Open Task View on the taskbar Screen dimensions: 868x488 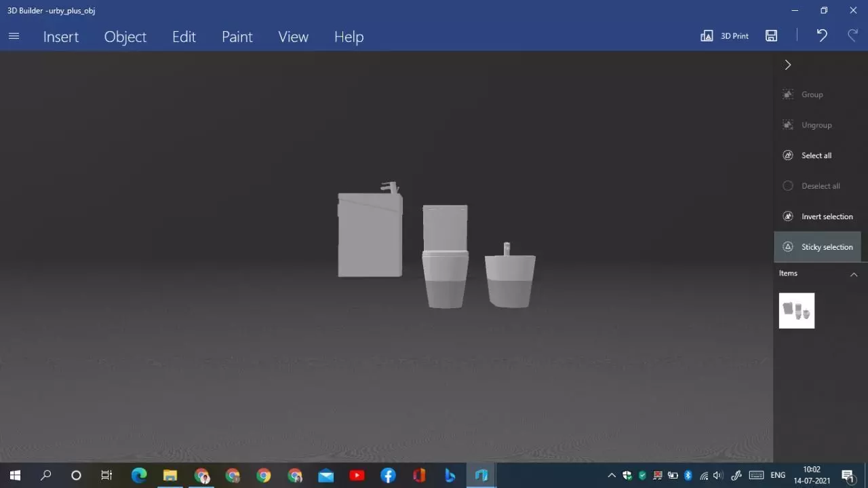point(106,475)
